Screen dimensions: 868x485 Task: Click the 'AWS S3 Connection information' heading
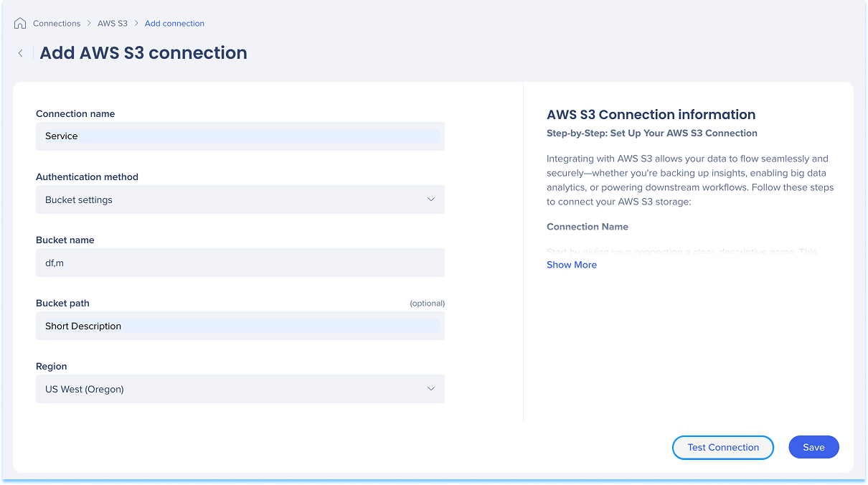tap(651, 115)
